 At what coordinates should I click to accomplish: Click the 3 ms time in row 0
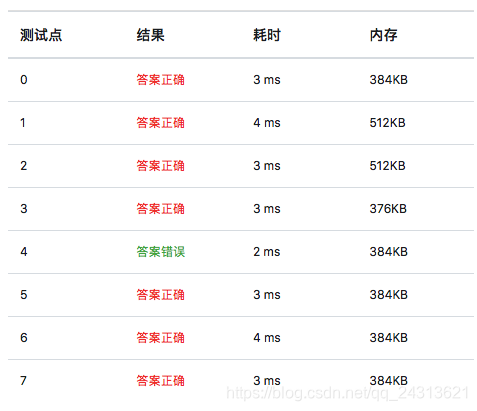click(267, 80)
